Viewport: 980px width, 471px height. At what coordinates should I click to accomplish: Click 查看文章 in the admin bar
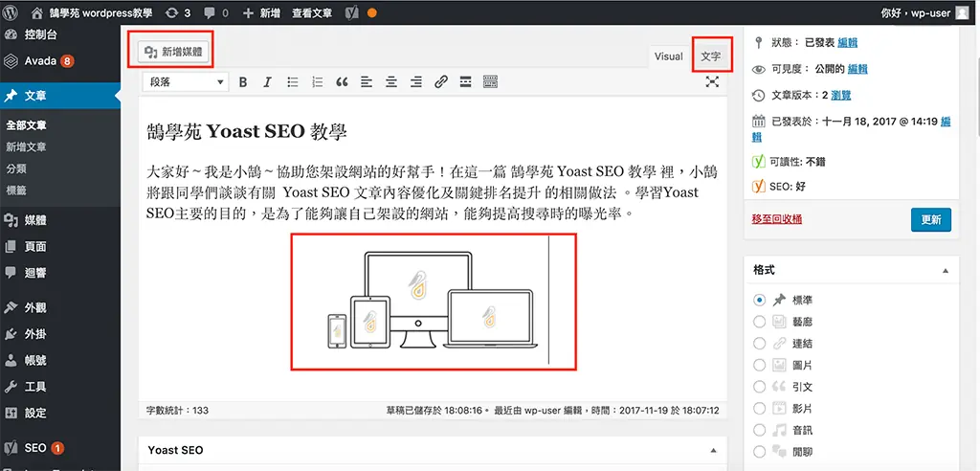click(x=312, y=12)
